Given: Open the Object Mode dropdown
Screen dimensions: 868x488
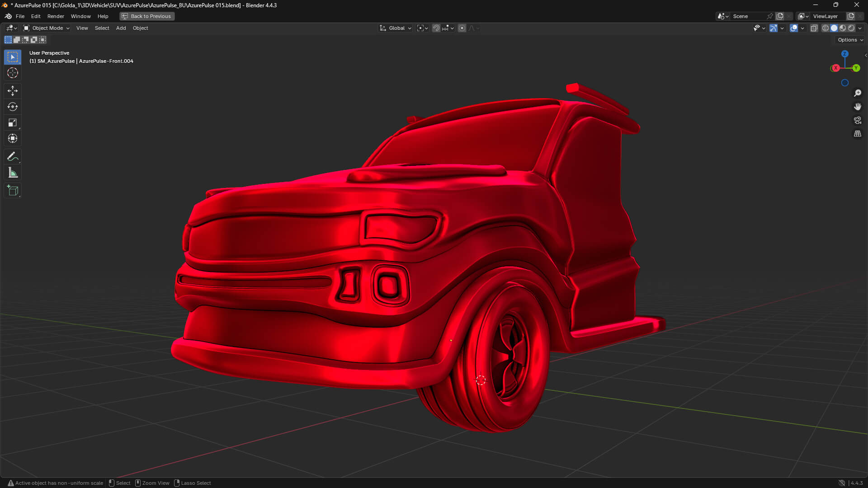Looking at the screenshot, I should click(x=46, y=28).
